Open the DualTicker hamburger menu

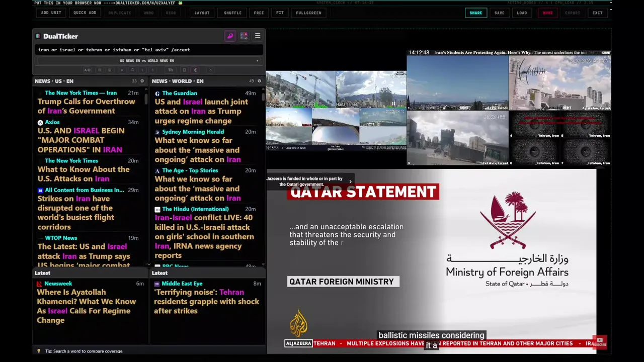click(x=258, y=36)
